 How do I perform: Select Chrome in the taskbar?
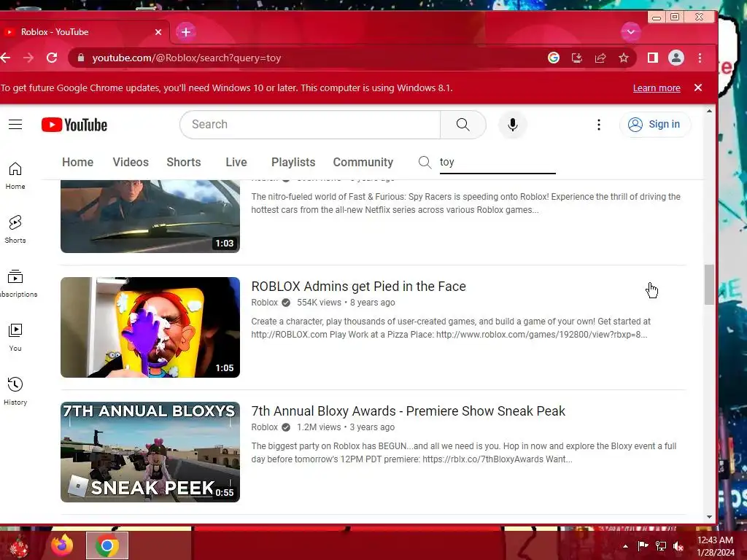click(107, 545)
